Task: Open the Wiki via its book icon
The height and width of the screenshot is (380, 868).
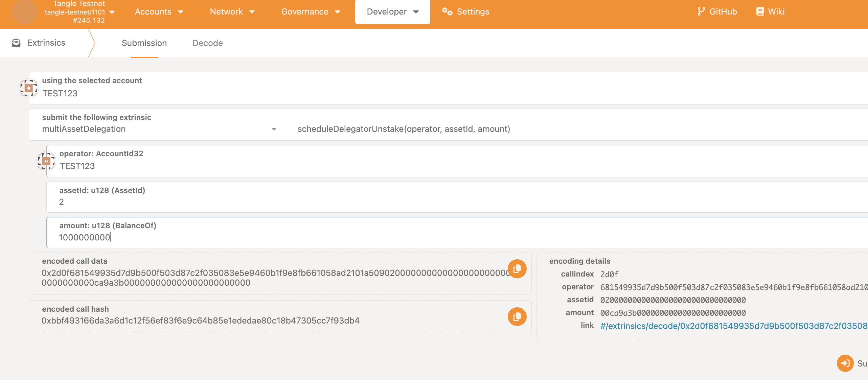Action: click(759, 11)
